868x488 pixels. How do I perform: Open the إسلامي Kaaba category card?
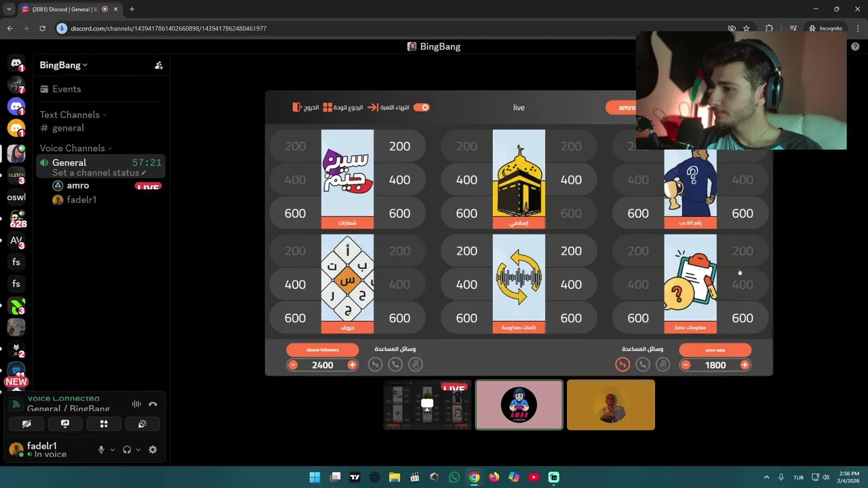click(x=519, y=179)
